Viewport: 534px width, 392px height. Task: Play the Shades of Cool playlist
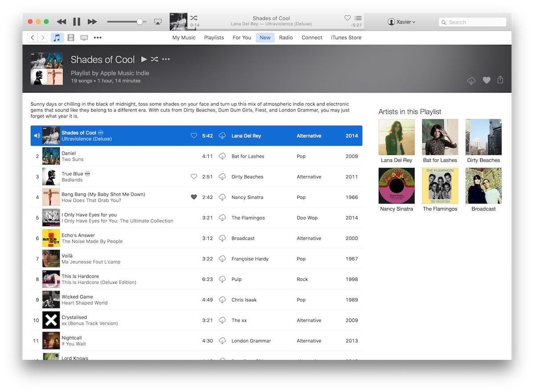pos(144,59)
